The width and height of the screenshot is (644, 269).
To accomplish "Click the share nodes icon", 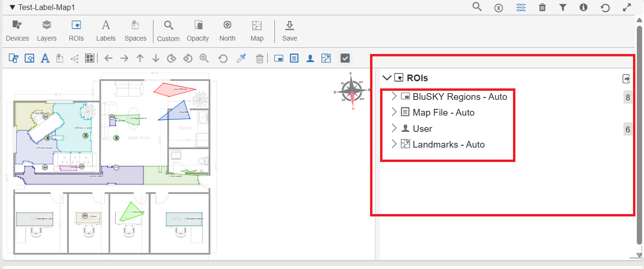I will tap(75, 58).
